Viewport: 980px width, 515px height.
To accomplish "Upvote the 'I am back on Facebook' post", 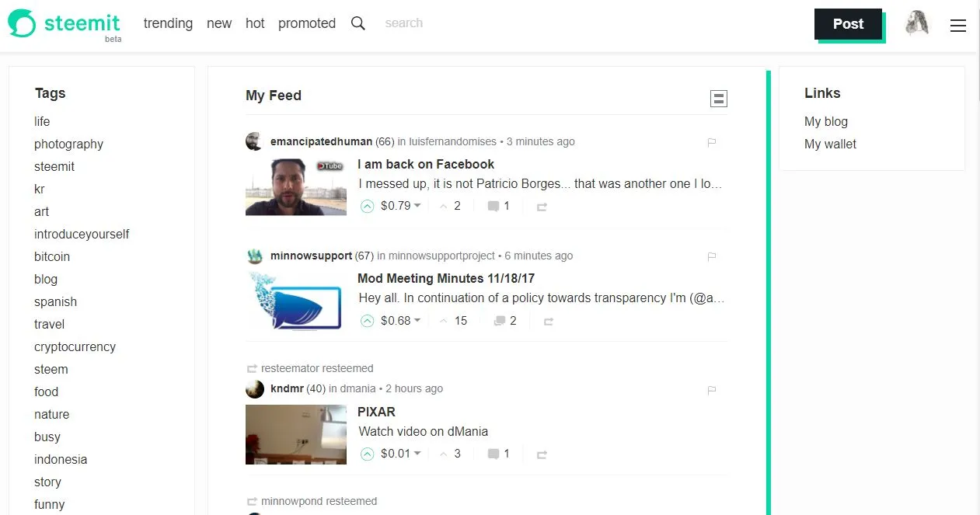I will pyautogui.click(x=368, y=207).
